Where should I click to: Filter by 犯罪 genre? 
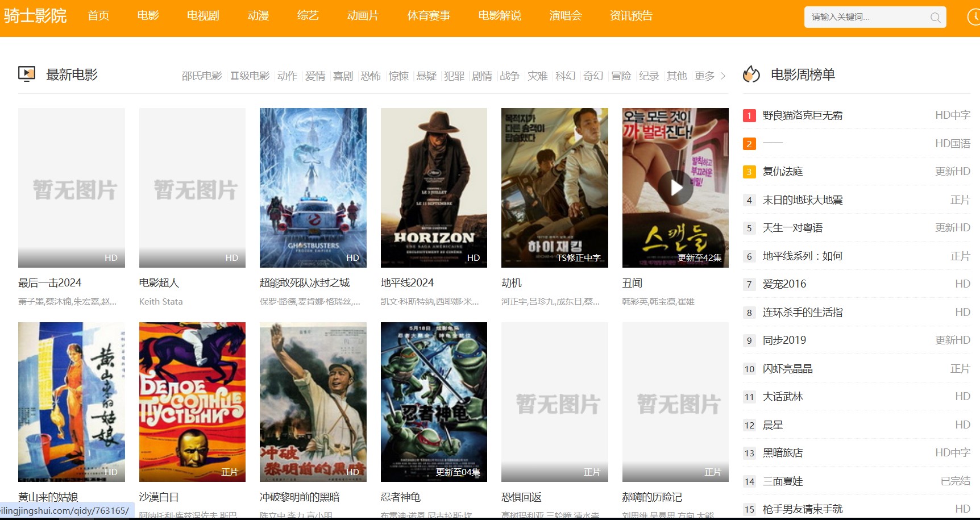click(454, 76)
